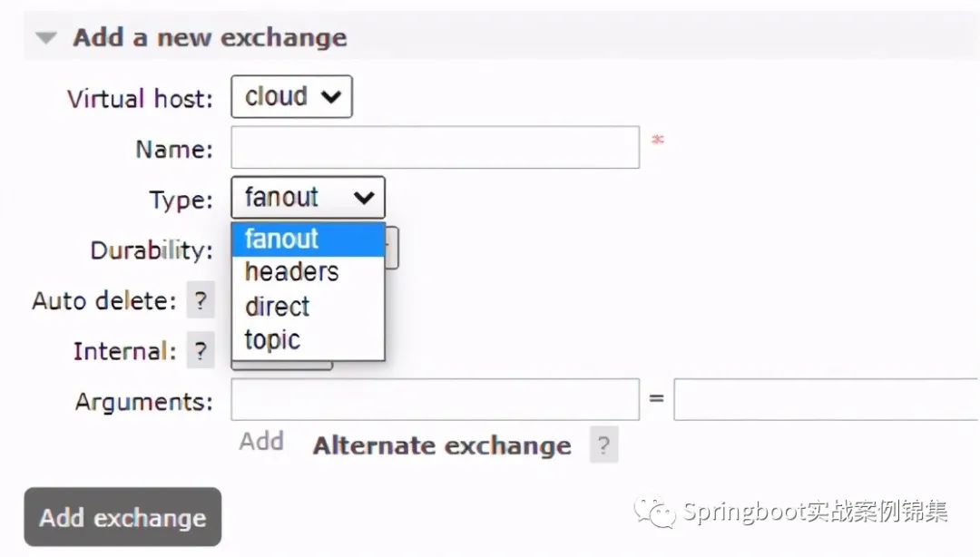Image resolution: width=980 pixels, height=557 pixels.
Task: Click the Arguments value input field
Action: (827, 399)
